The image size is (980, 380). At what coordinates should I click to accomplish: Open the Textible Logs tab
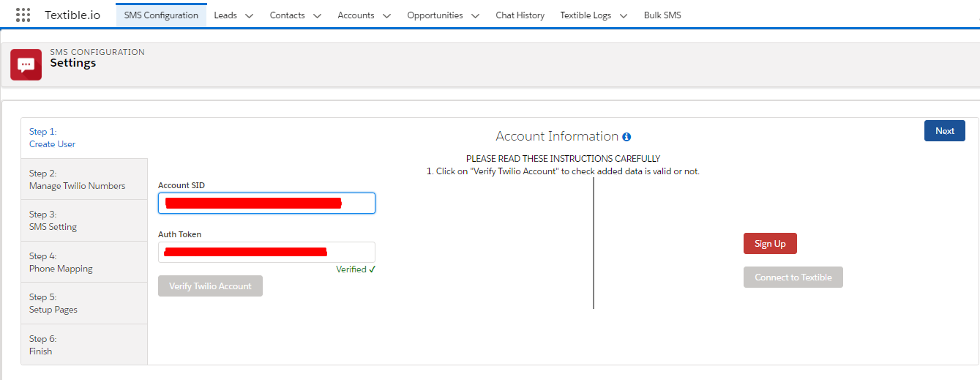tap(586, 15)
